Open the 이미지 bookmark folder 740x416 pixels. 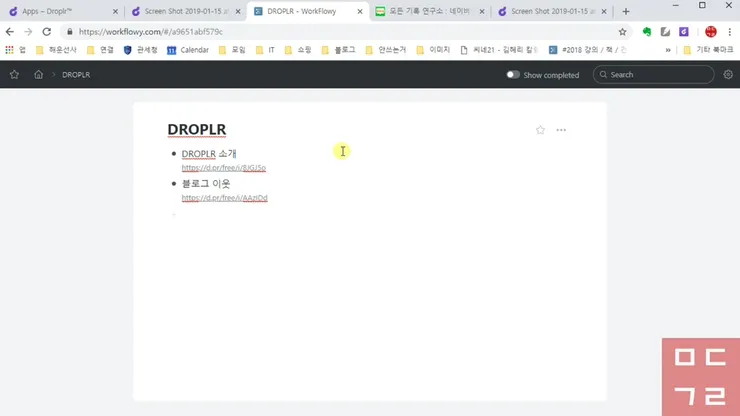tap(433, 50)
